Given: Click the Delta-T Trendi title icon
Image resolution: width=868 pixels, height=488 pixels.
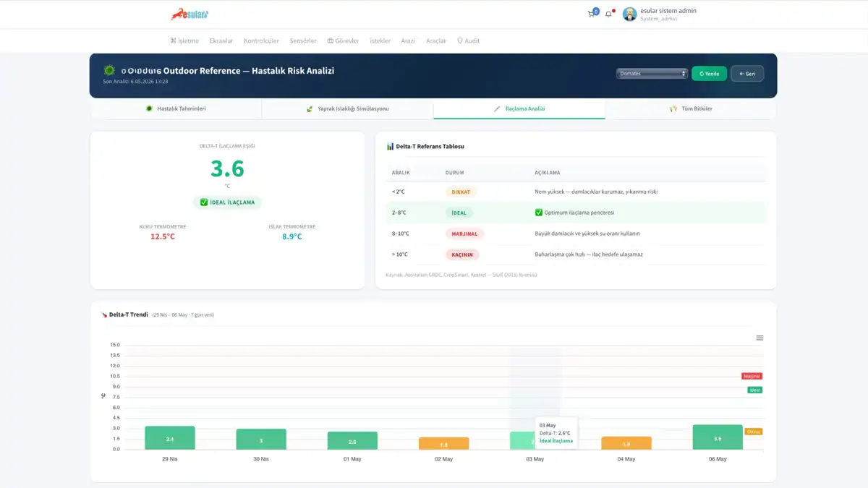Looking at the screenshot, I should point(103,314).
